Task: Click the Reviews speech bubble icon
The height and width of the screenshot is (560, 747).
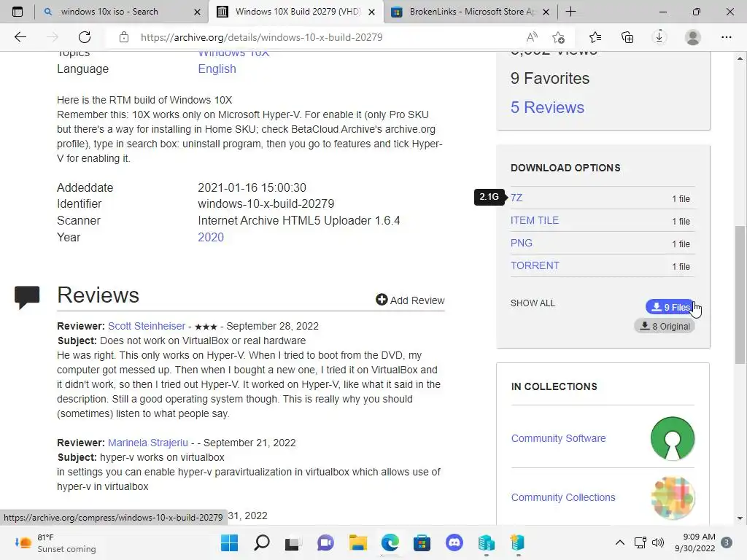Action: 27,297
